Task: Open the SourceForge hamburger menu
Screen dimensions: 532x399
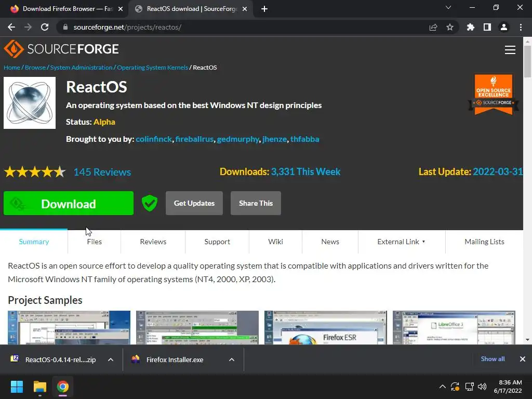Action: [510, 50]
